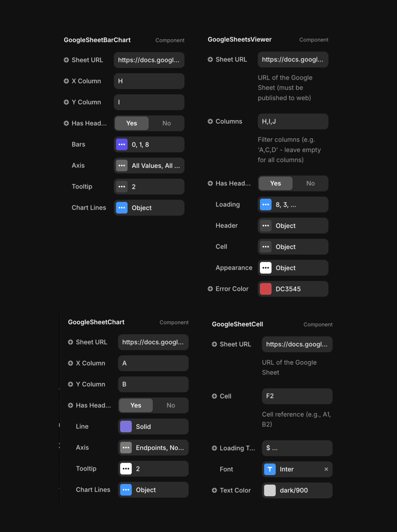
Task: Clear the Inter font selection
Action: 326,469
